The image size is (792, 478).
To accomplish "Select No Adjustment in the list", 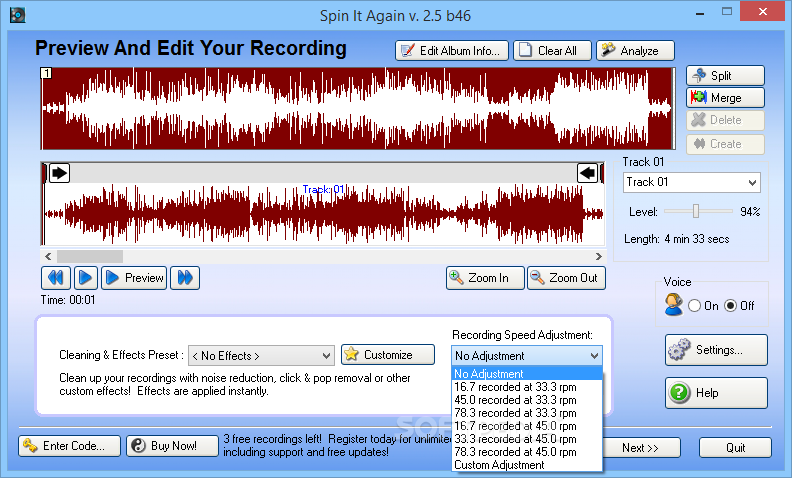I will point(526,374).
